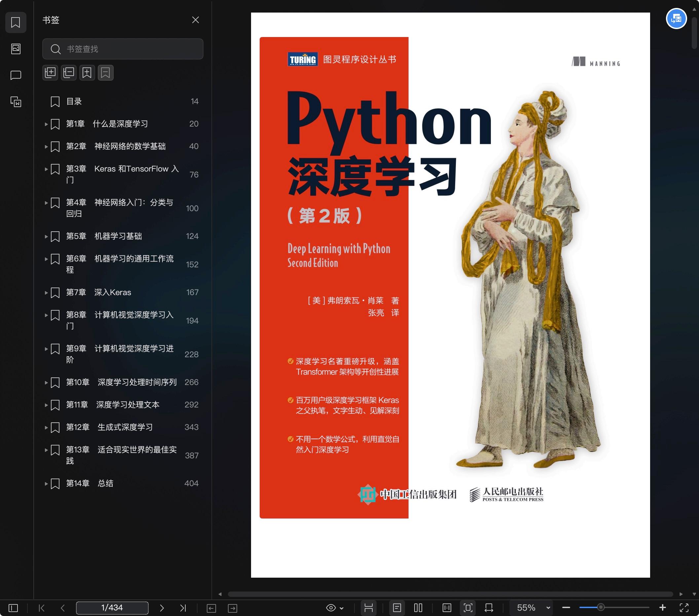Click the 1/434 page number field
This screenshot has height=616, width=699.
[112, 608]
